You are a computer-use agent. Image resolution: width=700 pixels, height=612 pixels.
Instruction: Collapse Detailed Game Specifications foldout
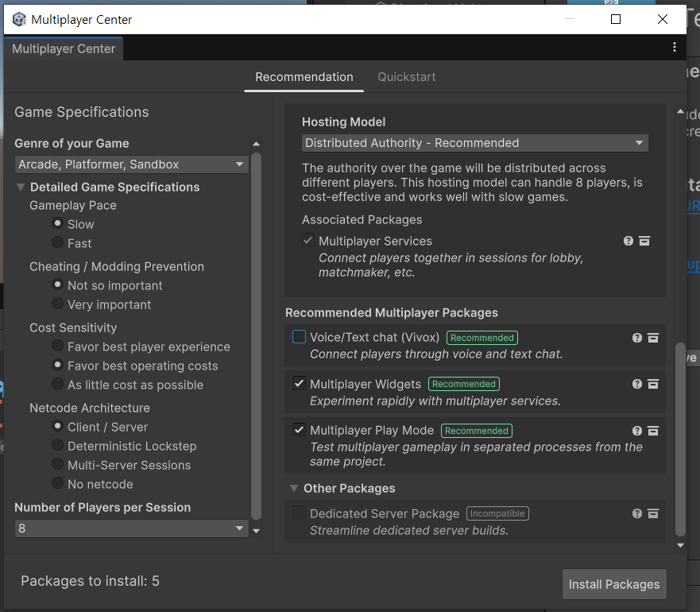pyautogui.click(x=21, y=187)
